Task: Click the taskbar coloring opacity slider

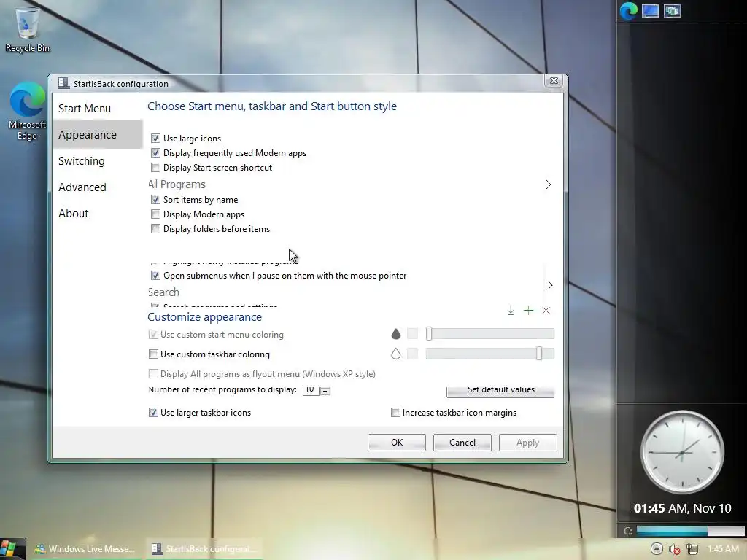Action: 490,354
